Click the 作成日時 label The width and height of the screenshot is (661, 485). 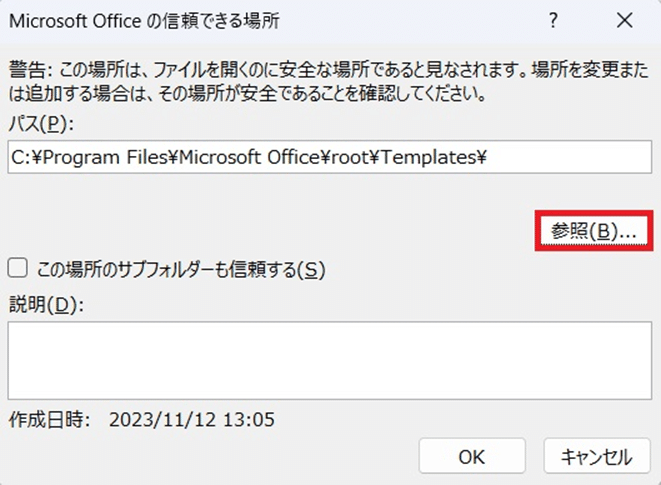point(49,420)
